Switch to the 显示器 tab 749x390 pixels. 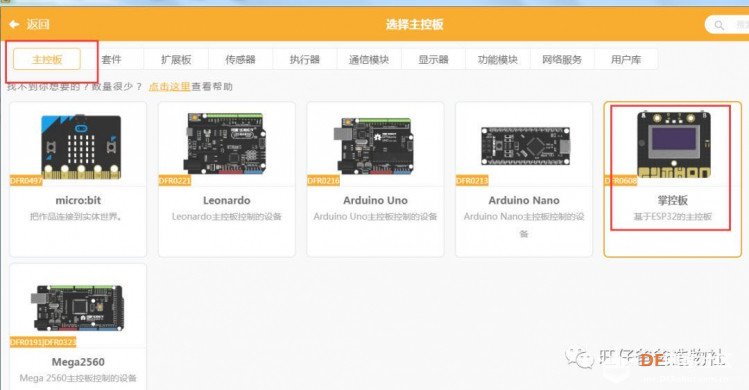[x=433, y=59]
